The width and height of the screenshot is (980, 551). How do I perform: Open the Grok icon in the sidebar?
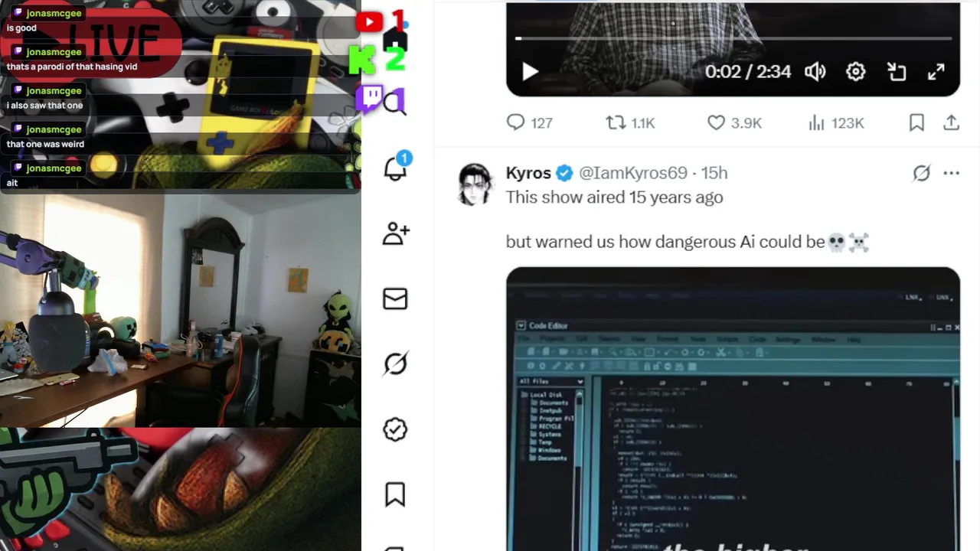coord(395,364)
